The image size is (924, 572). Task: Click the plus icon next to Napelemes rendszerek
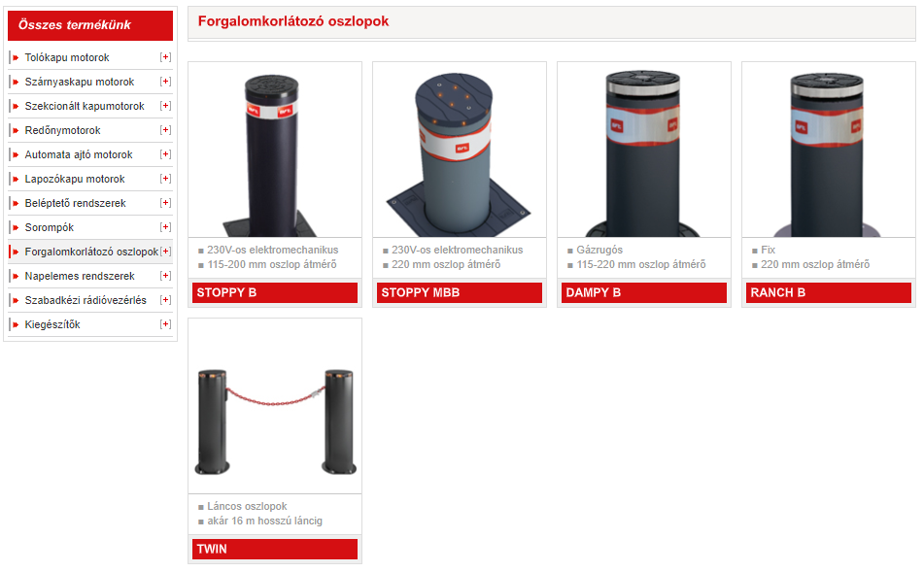point(165,276)
